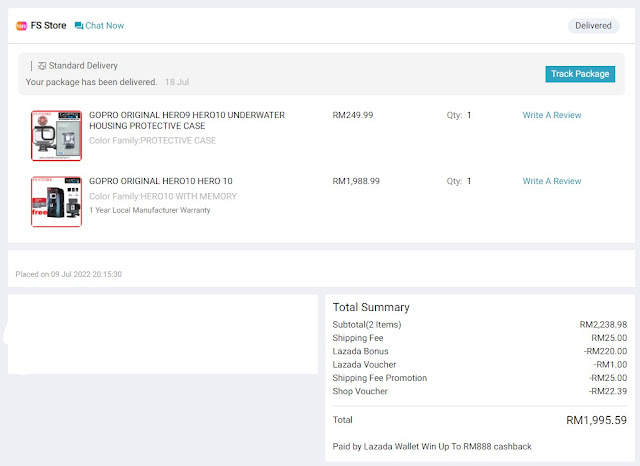Click the Shop Voucher label
This screenshot has height=466, width=640.
tap(360, 391)
